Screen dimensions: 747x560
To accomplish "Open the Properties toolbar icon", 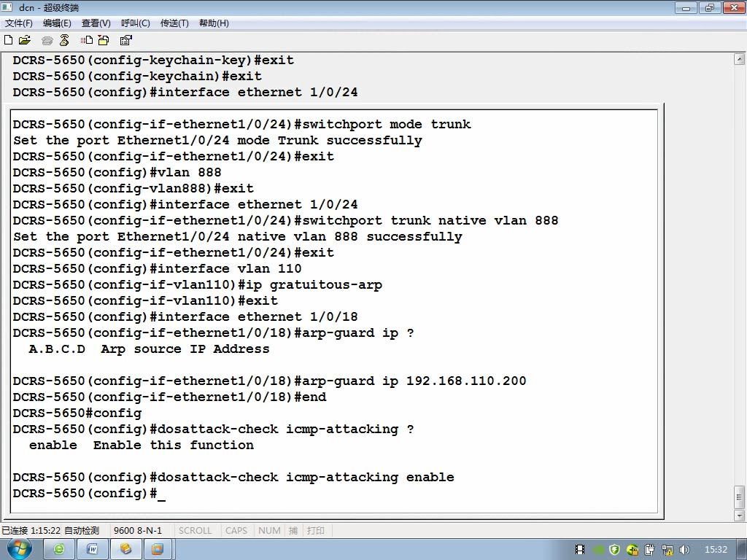I will [x=125, y=40].
